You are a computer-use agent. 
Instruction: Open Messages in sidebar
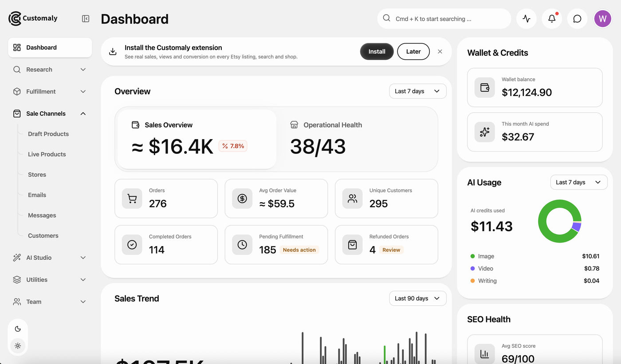42,215
